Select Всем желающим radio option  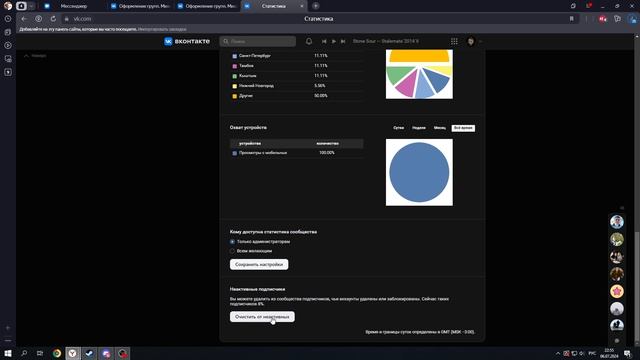(x=232, y=251)
